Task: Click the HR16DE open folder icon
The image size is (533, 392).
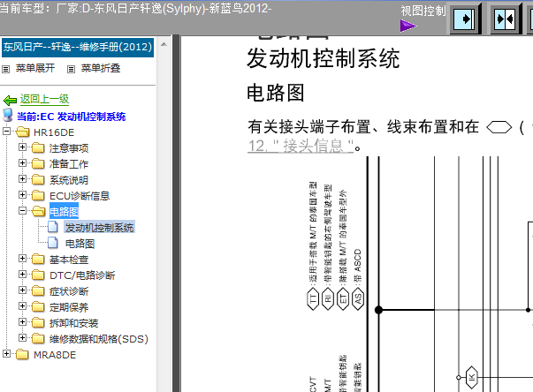Action: point(23,132)
